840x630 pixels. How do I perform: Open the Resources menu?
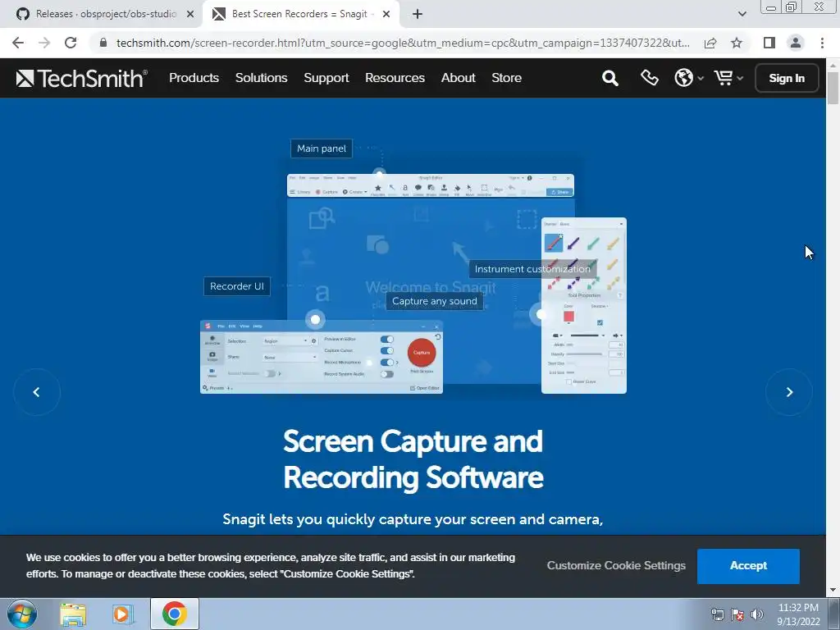point(395,78)
